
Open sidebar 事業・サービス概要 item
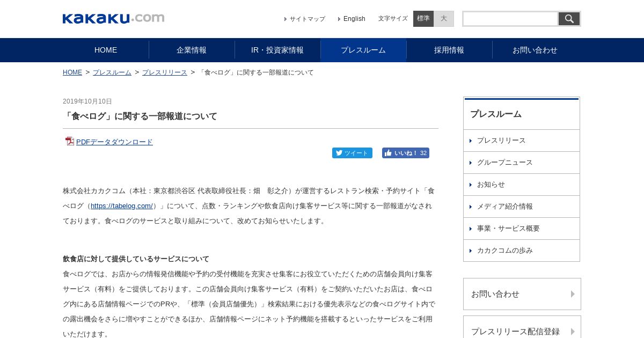[522, 229]
